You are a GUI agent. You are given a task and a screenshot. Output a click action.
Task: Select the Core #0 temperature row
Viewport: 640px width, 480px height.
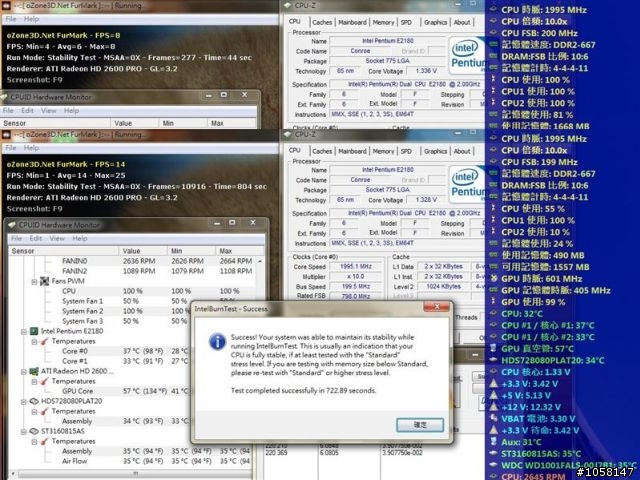(100, 351)
